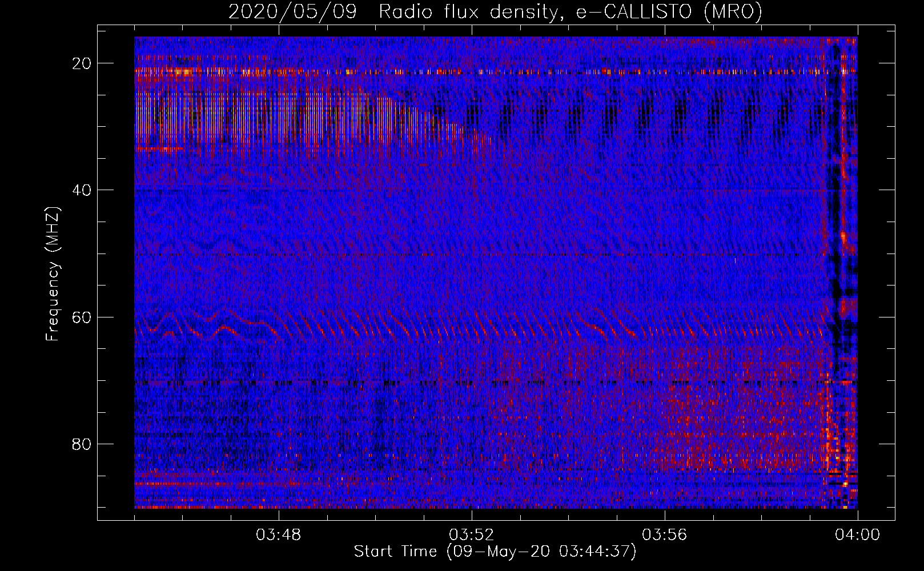Click the plot title "2020/05/09 Radio flux density, e-CALLISTO (MRO)"
Viewport: 924px width, 571px height.
point(495,12)
